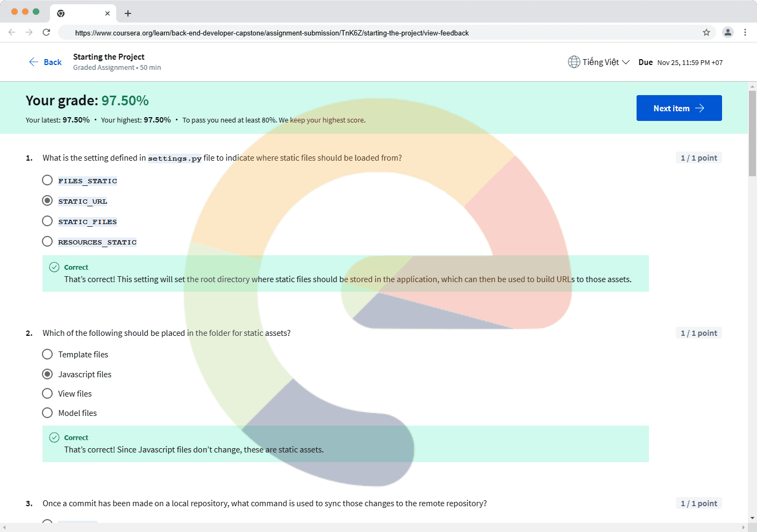Screen dimensions: 757x532
Task: Close the current browser tab
Action: tap(108, 13)
